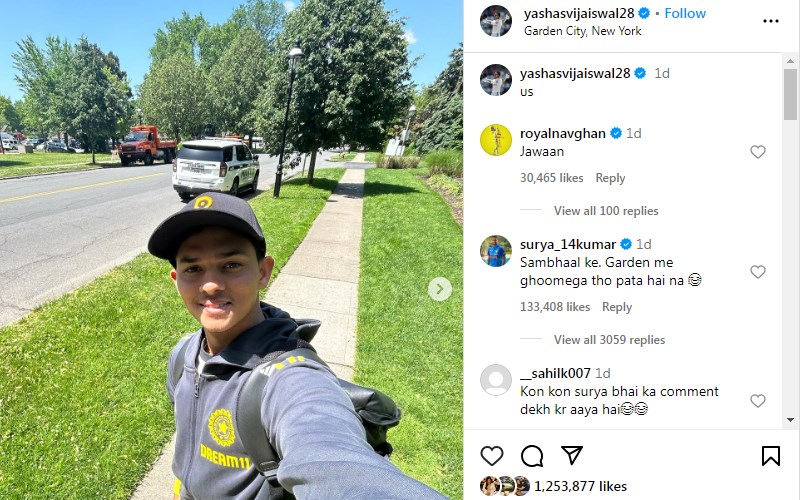800x500 pixels.
Task: View the 1,253,877 likes list
Action: pos(580,486)
